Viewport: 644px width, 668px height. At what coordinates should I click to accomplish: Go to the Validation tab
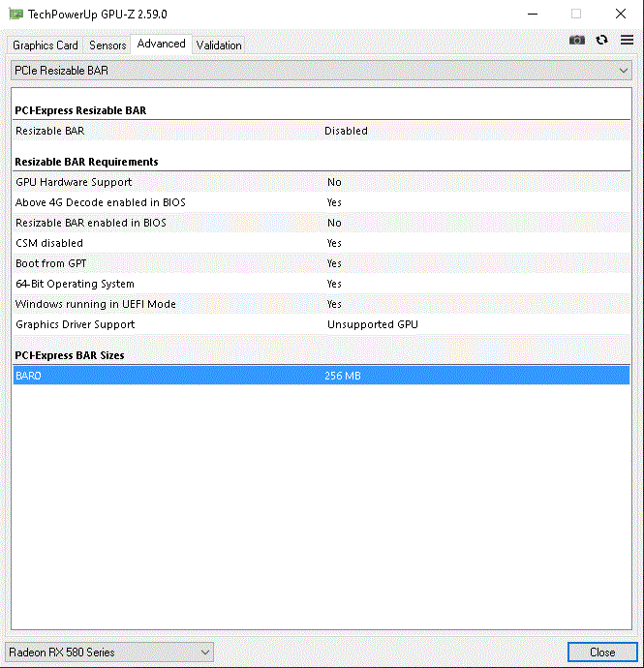pyautogui.click(x=219, y=46)
